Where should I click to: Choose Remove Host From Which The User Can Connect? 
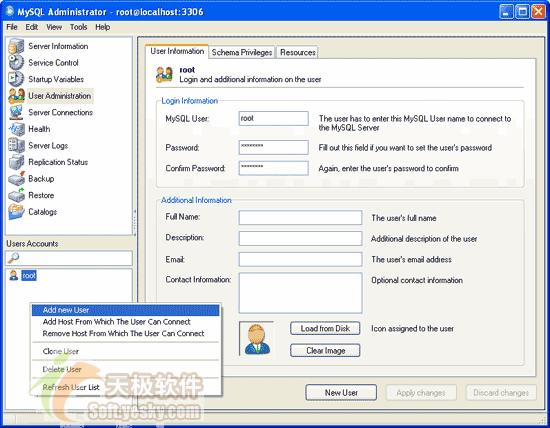click(126, 333)
